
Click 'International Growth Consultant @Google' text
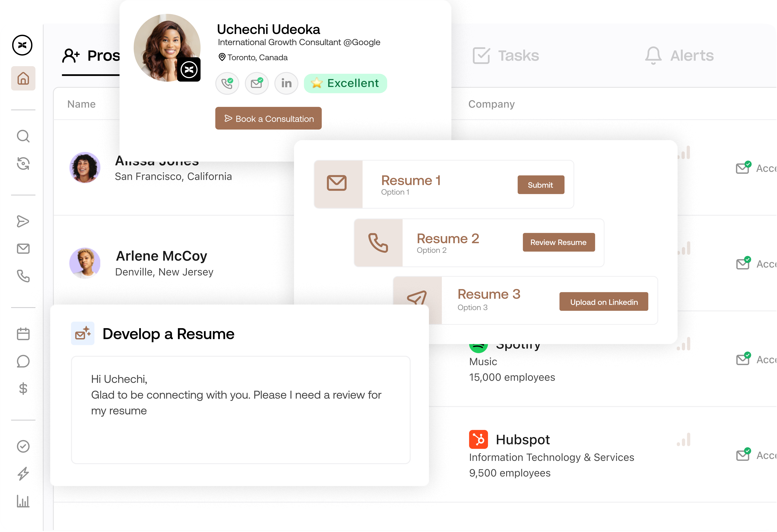coord(299,42)
